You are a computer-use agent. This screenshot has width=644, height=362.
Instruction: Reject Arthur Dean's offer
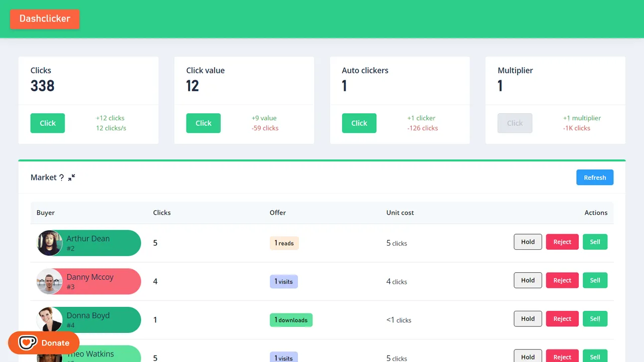tap(562, 242)
